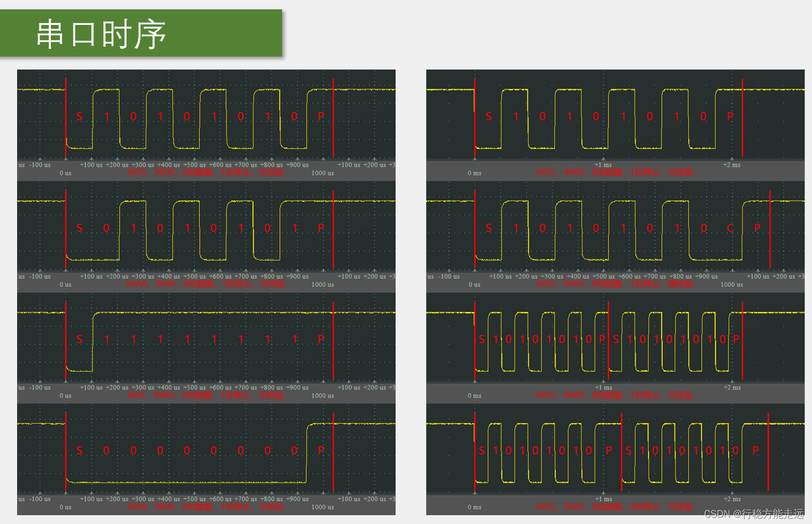Select the 0x00 all-zeros waveform panel

click(206, 452)
